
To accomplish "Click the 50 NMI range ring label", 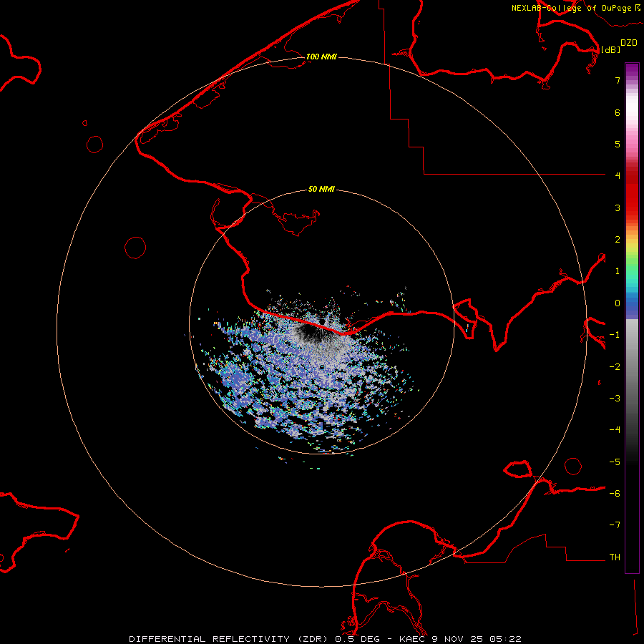I will coord(321,189).
